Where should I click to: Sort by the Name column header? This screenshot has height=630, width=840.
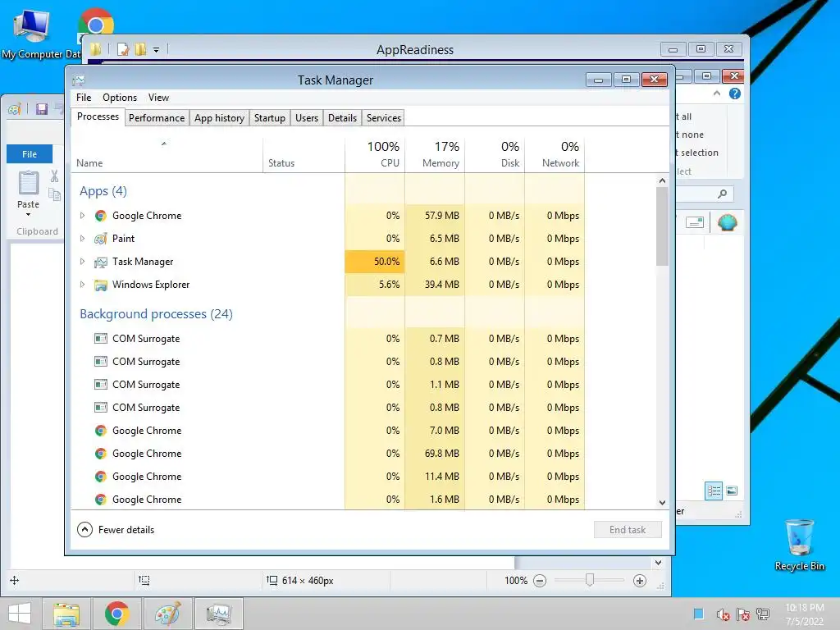click(167, 155)
